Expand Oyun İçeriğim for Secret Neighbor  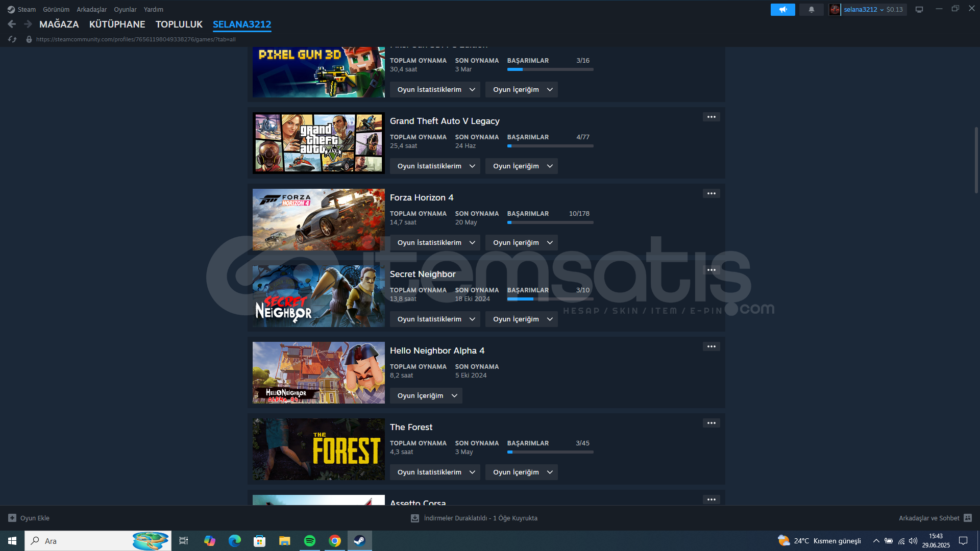pos(521,319)
